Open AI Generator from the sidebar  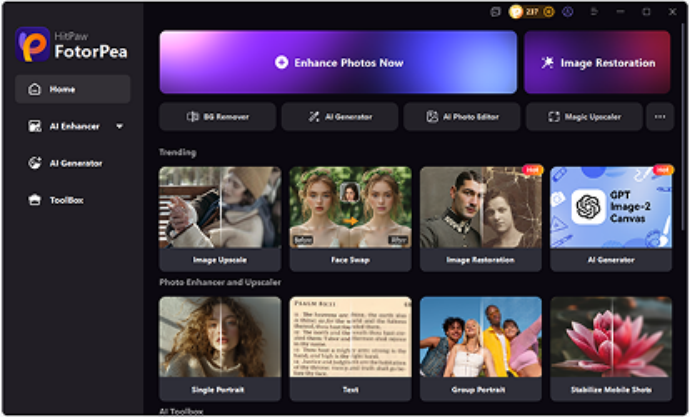[x=73, y=163]
